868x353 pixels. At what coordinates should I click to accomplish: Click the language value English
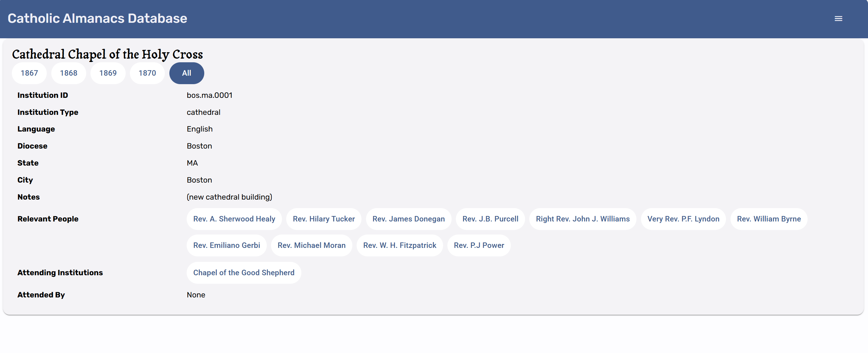(200, 129)
